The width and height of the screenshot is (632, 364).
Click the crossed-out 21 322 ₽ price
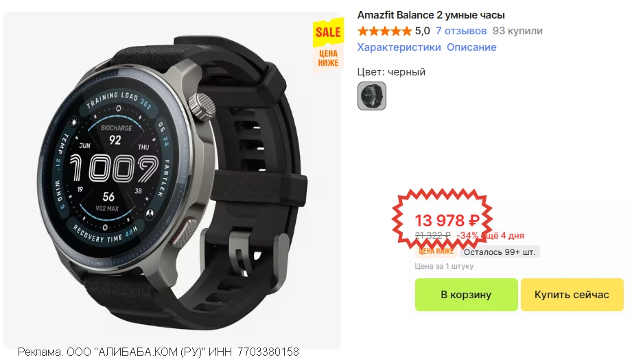[x=432, y=235]
